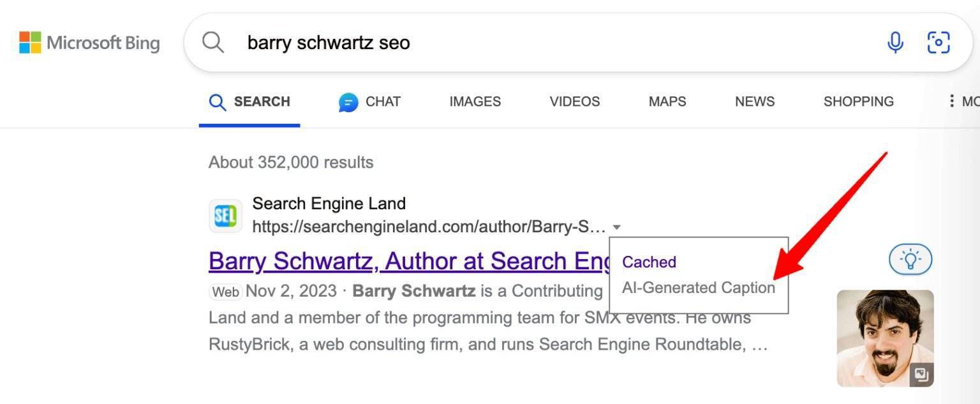This screenshot has width=980, height=404.
Task: Go to the News tab
Action: tap(754, 101)
